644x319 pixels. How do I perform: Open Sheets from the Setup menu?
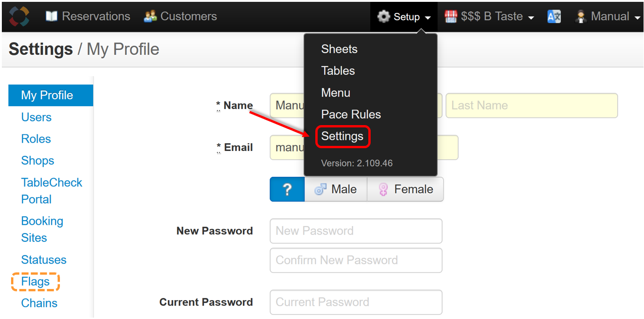(339, 49)
